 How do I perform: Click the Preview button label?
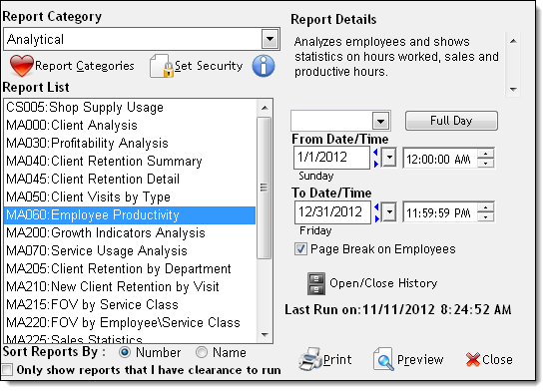(x=420, y=359)
